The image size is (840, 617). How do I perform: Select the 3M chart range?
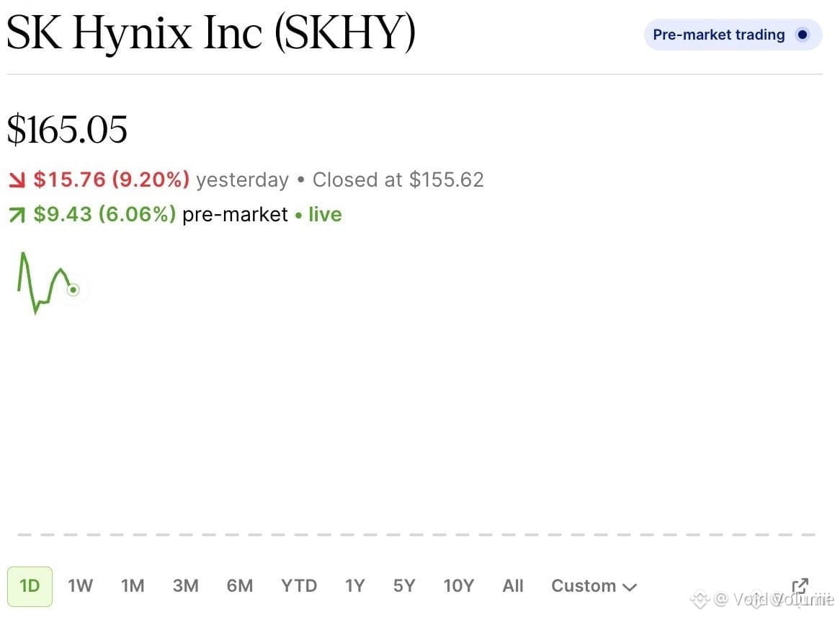point(185,586)
